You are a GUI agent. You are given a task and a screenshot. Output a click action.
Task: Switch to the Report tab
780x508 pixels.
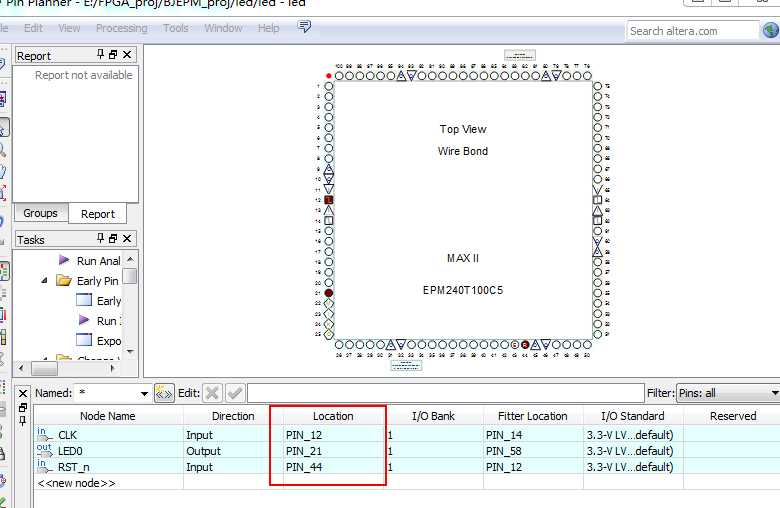(98, 214)
